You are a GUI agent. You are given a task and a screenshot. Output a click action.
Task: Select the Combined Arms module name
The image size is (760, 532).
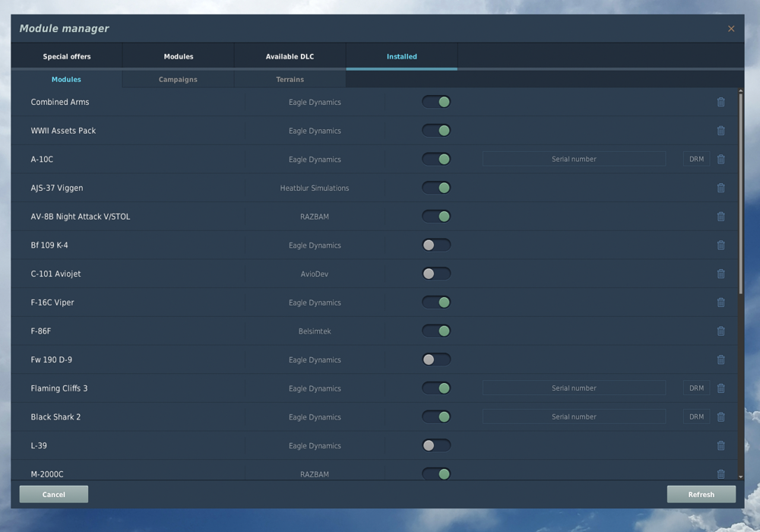60,102
